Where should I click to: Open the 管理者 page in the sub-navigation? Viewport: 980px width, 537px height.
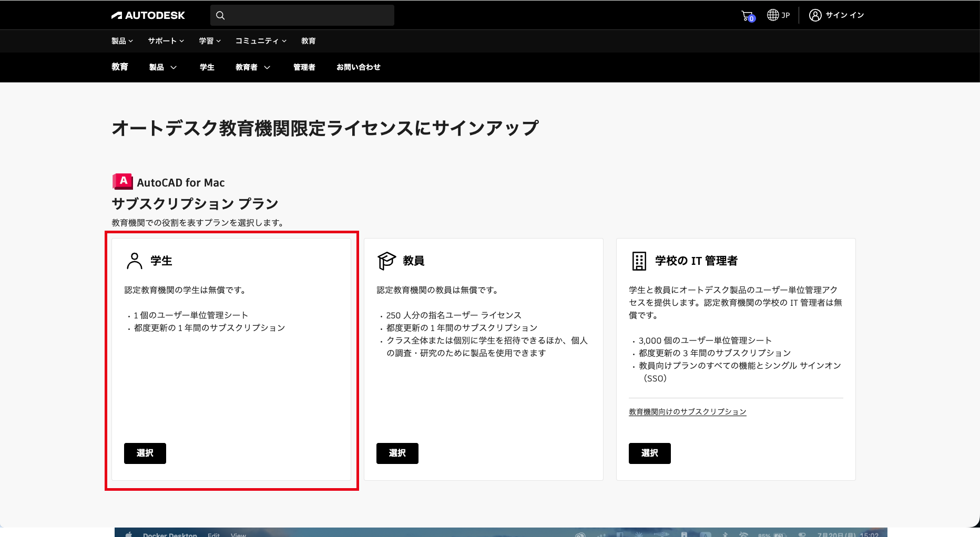[304, 67]
